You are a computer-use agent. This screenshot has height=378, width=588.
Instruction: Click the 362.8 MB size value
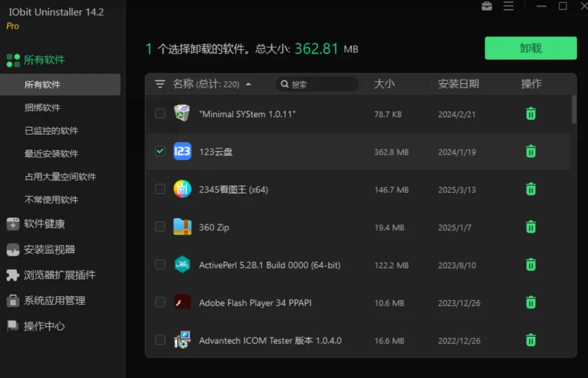tap(391, 152)
